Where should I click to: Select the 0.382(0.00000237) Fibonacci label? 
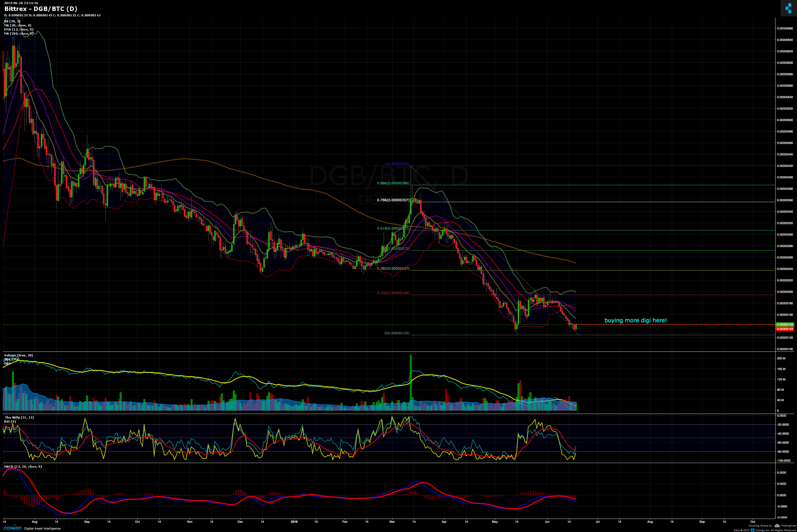[393, 269]
